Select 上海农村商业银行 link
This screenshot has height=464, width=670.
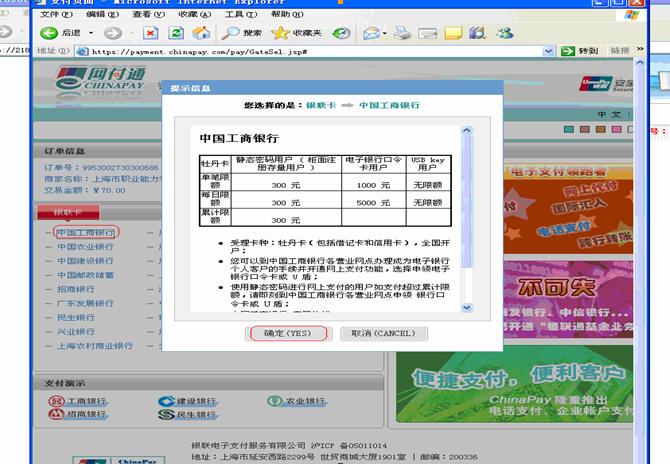tap(94, 345)
